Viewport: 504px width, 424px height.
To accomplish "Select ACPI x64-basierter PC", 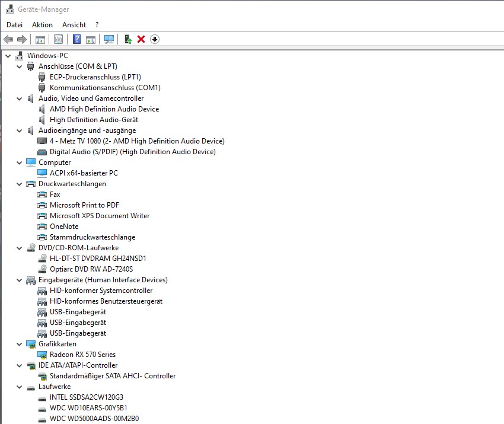I will coord(84,173).
